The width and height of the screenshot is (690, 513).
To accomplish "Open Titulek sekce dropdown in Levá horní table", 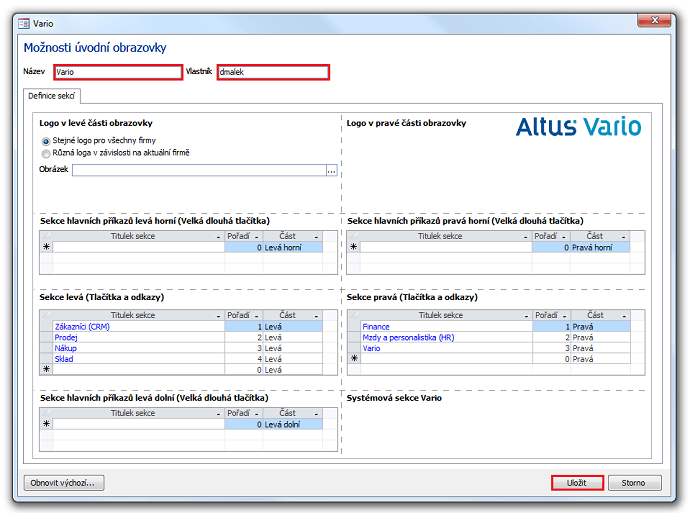I will pos(218,237).
